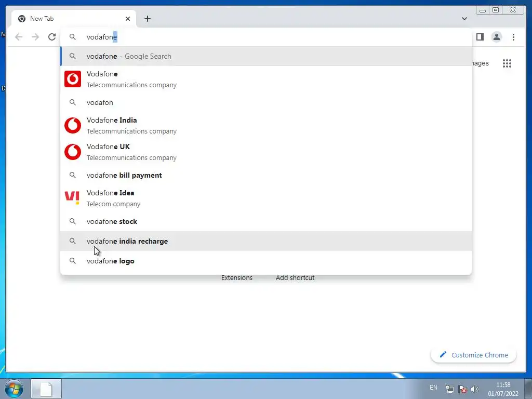Click the address bar search magnifier icon
This screenshot has width=532, height=399.
click(x=73, y=37)
